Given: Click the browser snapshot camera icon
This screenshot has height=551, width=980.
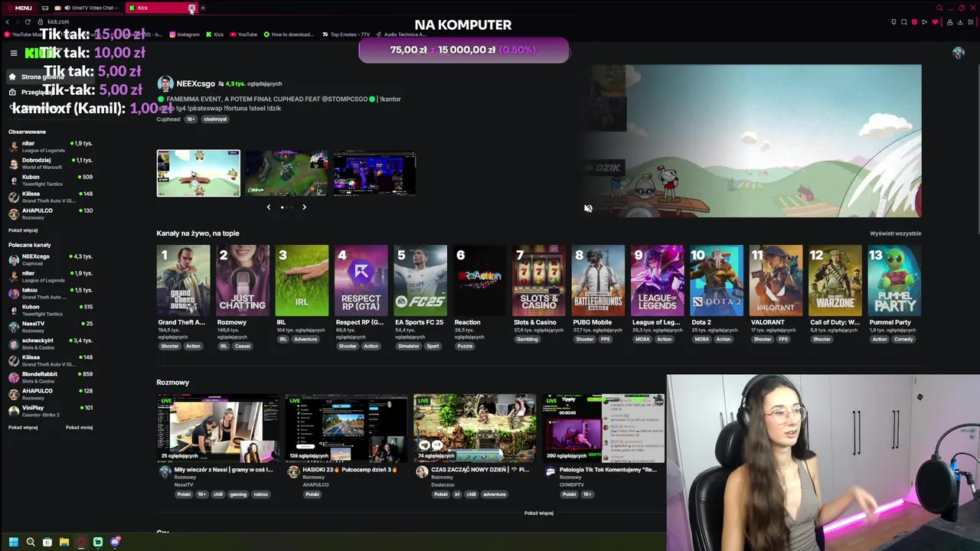Looking at the screenshot, I should [x=904, y=22].
